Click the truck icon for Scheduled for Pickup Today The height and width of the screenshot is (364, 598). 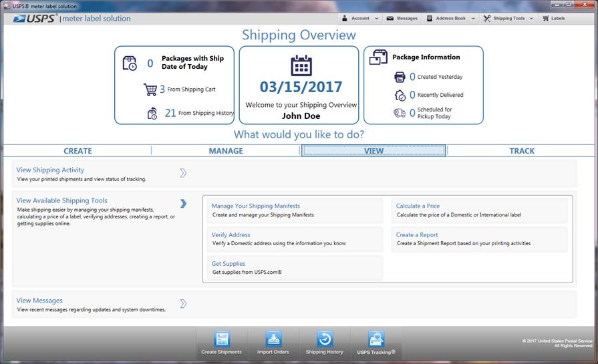pos(400,113)
